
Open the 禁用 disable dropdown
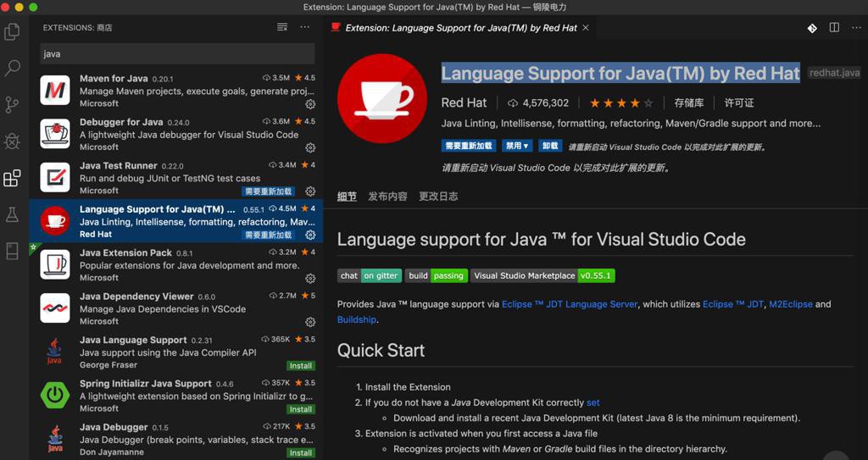click(517, 147)
